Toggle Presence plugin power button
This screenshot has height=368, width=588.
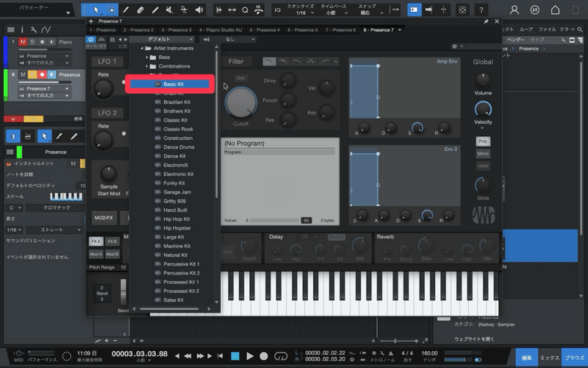pyautogui.click(x=90, y=39)
